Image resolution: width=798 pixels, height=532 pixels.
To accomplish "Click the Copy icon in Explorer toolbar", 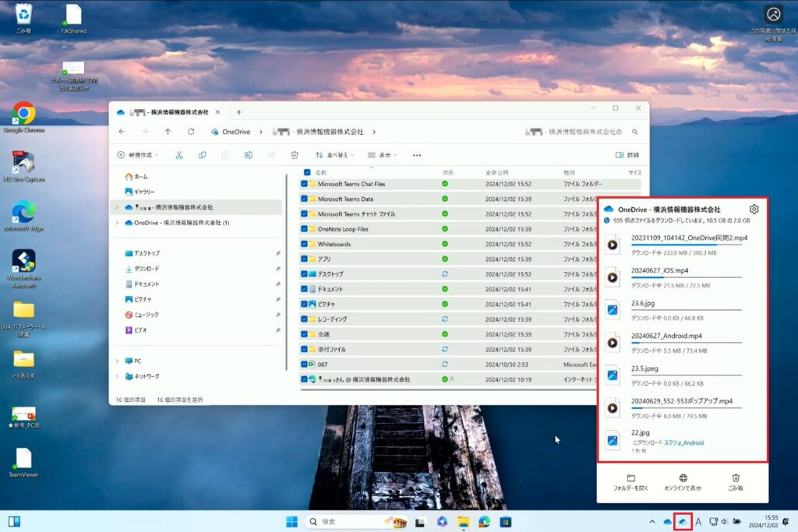I will (x=202, y=155).
